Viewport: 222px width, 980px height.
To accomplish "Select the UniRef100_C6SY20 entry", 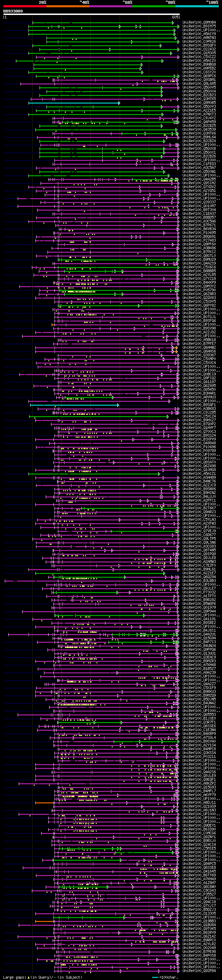I will (x=199, y=72).
